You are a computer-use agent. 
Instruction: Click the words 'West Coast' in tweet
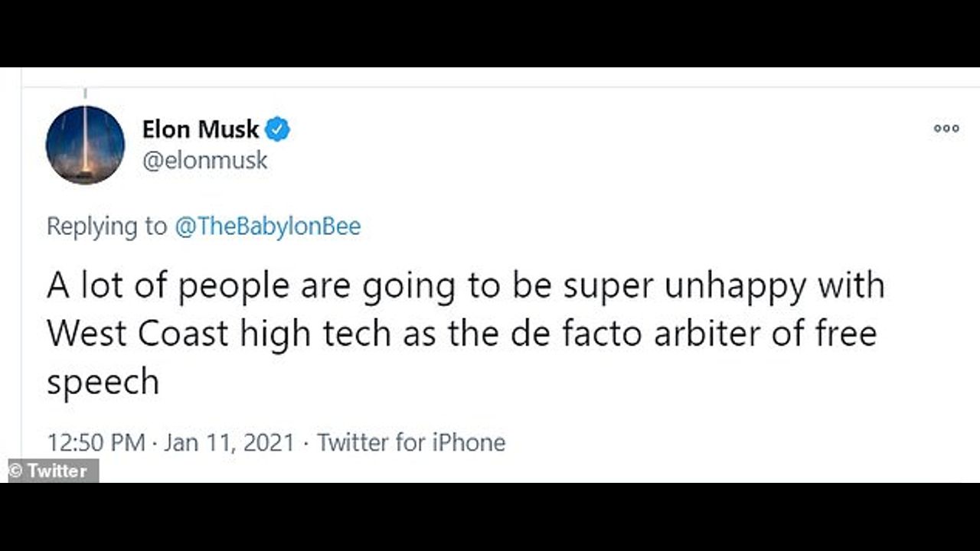138,334
